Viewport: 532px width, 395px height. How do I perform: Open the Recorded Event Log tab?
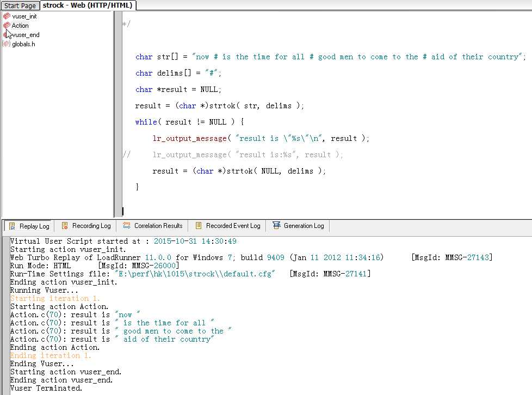point(228,226)
